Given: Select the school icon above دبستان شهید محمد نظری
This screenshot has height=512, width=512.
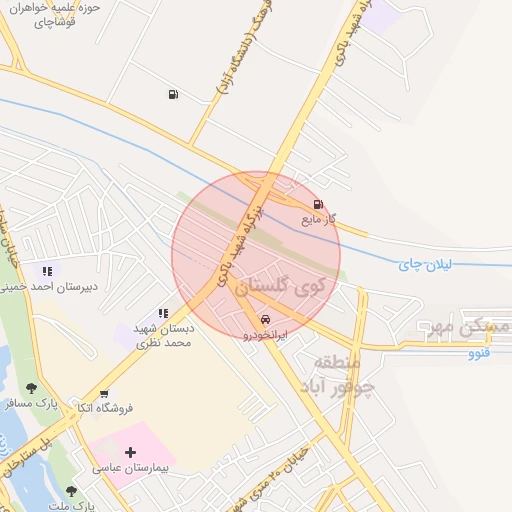Looking at the screenshot, I should point(163,313).
